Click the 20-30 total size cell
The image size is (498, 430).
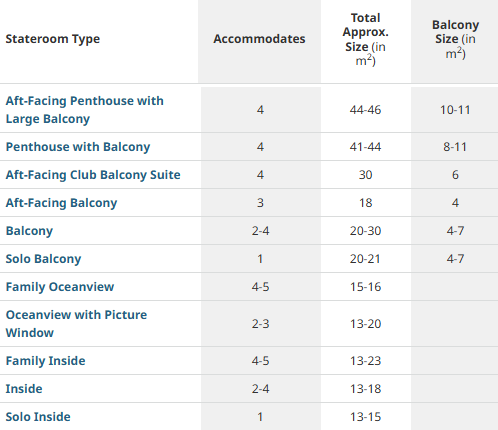[x=366, y=231]
